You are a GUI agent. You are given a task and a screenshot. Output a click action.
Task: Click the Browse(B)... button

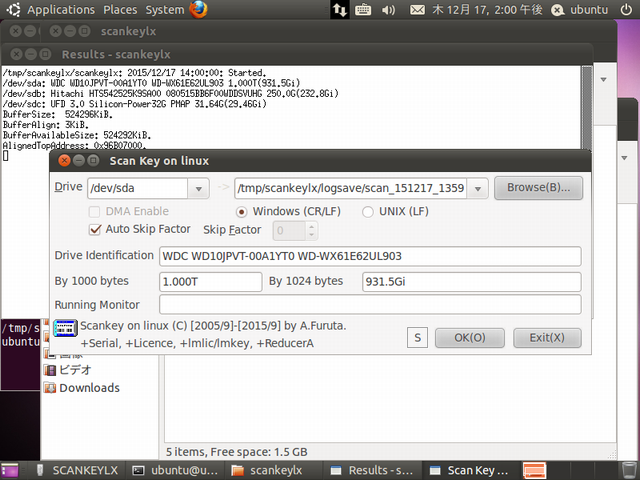538,188
